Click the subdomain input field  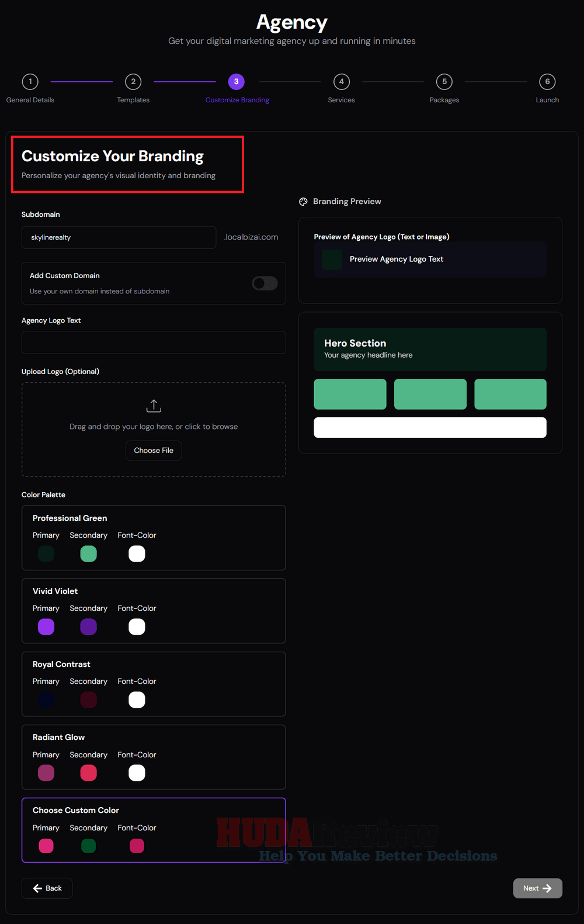tap(119, 237)
